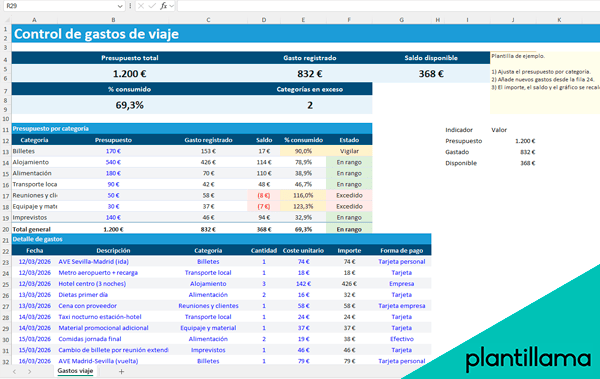Select Cena con proveedor description cell
The width and height of the screenshot is (600, 379).
113,306
